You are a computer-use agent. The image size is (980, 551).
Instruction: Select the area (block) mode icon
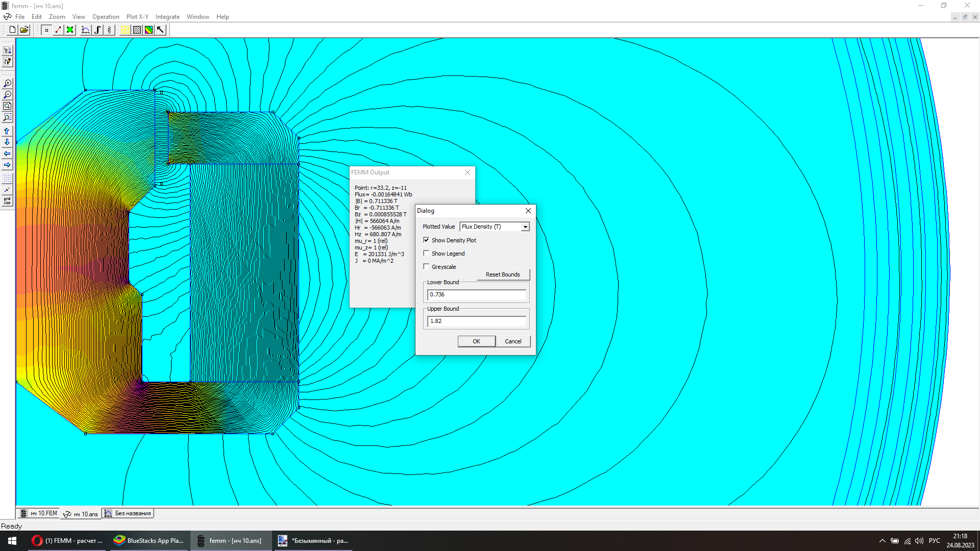pos(70,30)
